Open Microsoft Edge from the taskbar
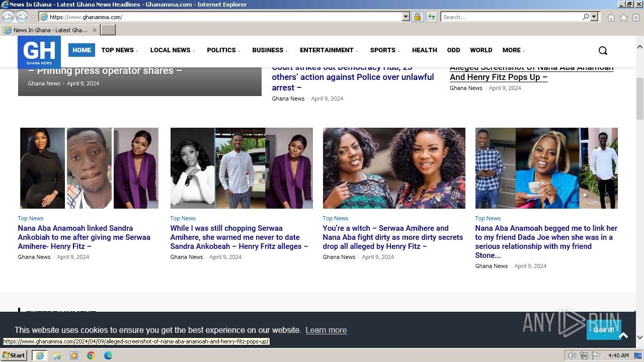Screen dimensions: 644x362 [x=108, y=355]
